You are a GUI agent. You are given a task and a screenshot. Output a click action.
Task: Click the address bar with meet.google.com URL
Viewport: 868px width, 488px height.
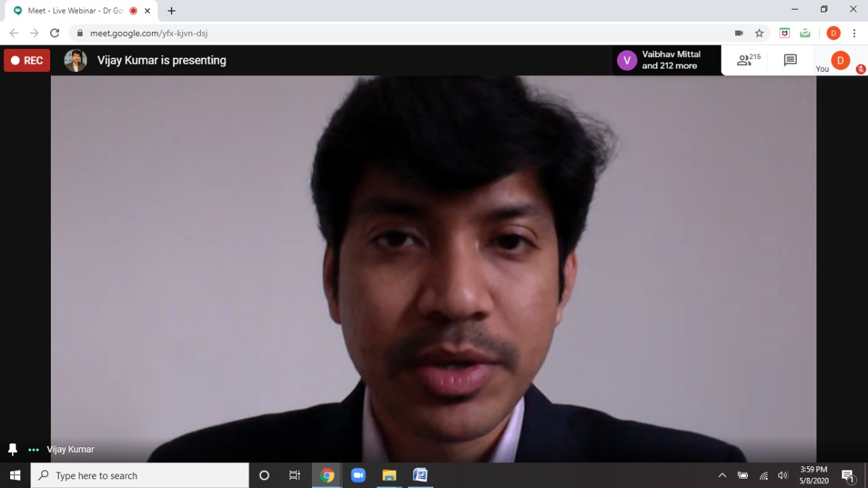coord(407,33)
